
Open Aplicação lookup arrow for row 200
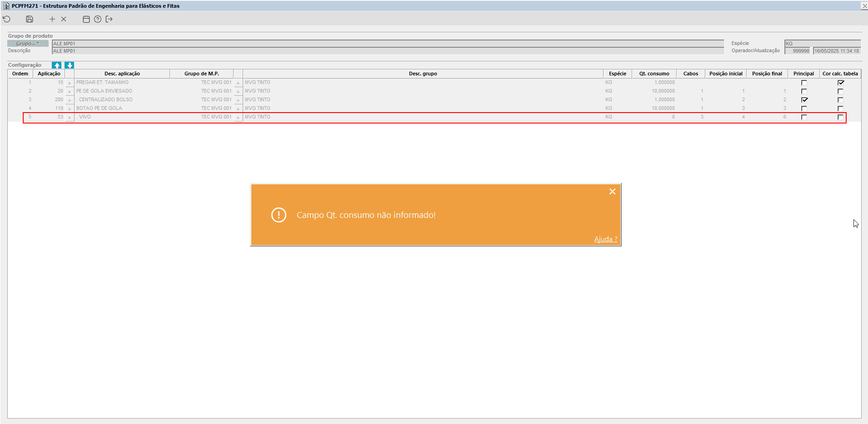coord(70,100)
